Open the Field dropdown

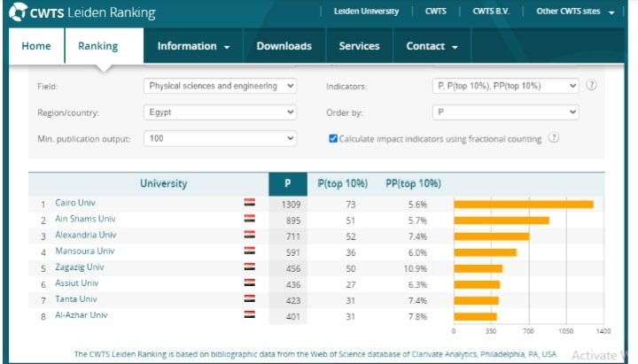(220, 86)
